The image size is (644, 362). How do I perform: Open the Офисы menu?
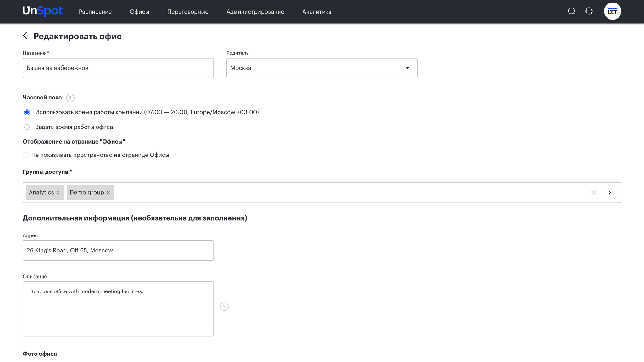pos(139,12)
